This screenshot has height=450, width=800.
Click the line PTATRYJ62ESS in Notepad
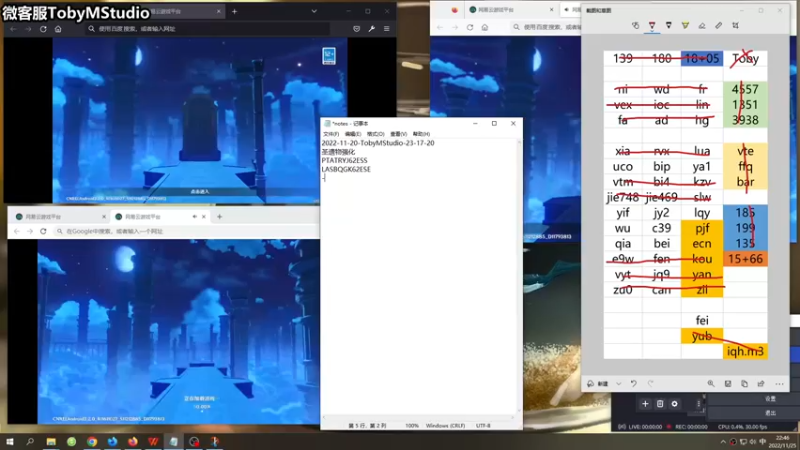344,160
